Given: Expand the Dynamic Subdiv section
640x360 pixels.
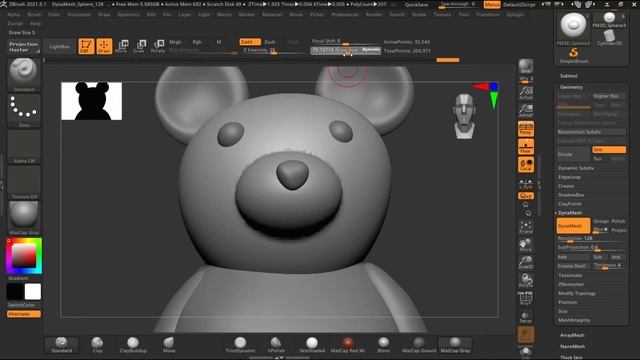Looking at the screenshot, I should click(x=576, y=168).
